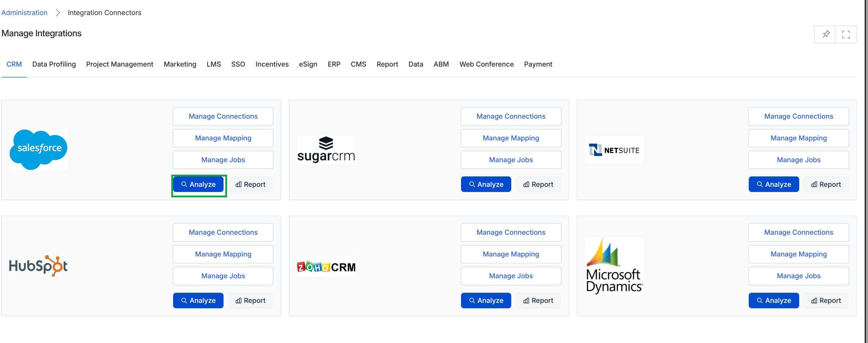Click the Zoho CRM logo
The width and height of the screenshot is (868, 343).
pos(326,266)
